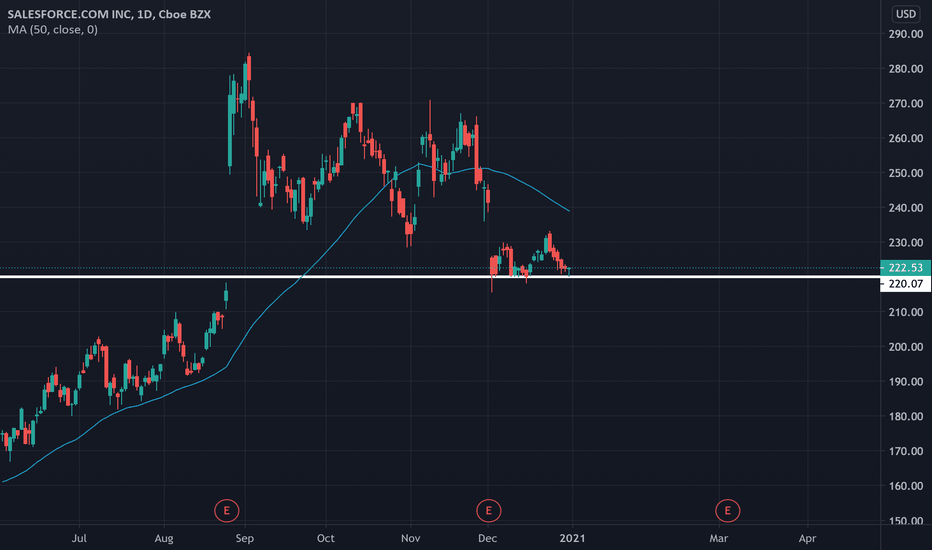The image size is (932, 550).
Task: Click the 222.53 current price label
Action: [x=905, y=268]
